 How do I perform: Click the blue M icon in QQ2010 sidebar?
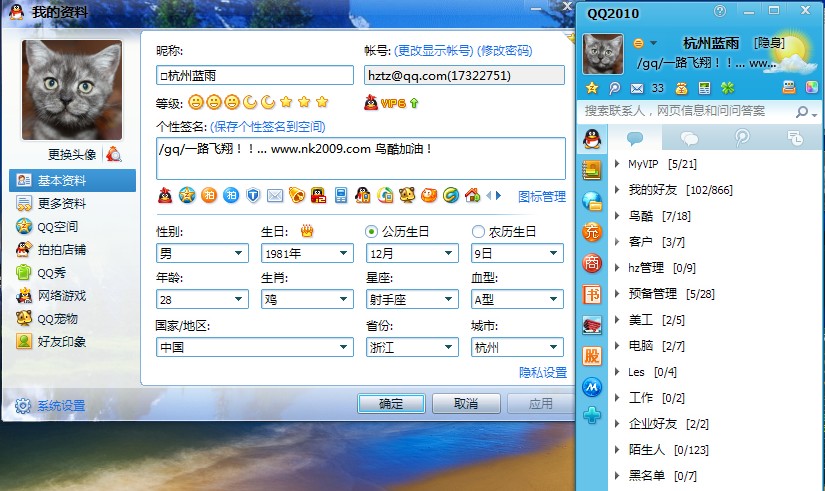tap(592, 387)
